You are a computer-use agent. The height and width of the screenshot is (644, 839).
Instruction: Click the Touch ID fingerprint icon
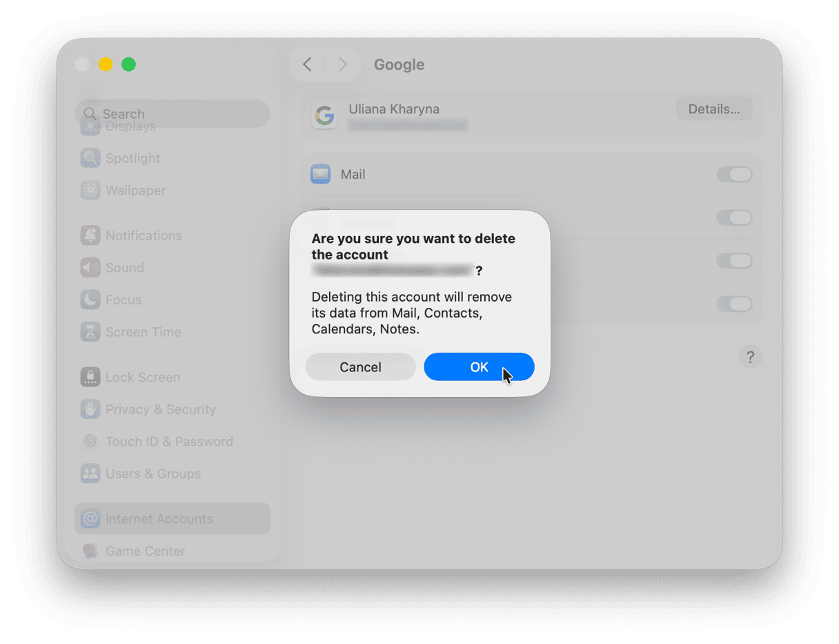[90, 442]
